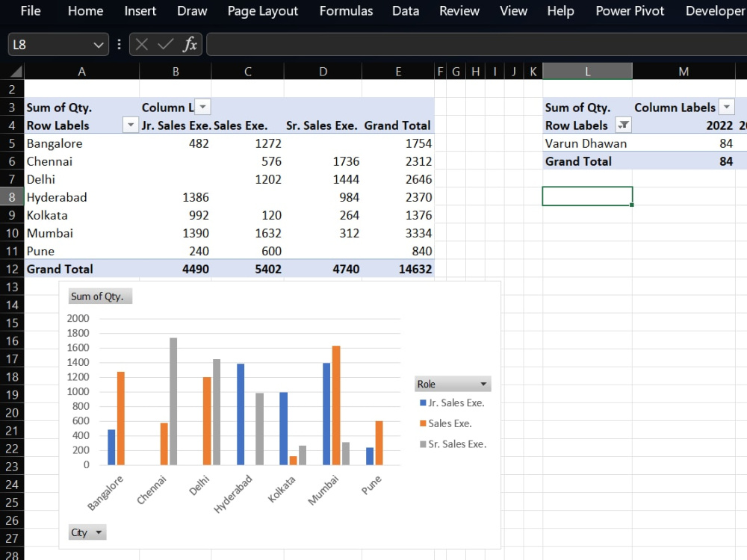This screenshot has width=747, height=560.
Task: Open the Role legend field dropdown on chart
Action: (x=453, y=384)
